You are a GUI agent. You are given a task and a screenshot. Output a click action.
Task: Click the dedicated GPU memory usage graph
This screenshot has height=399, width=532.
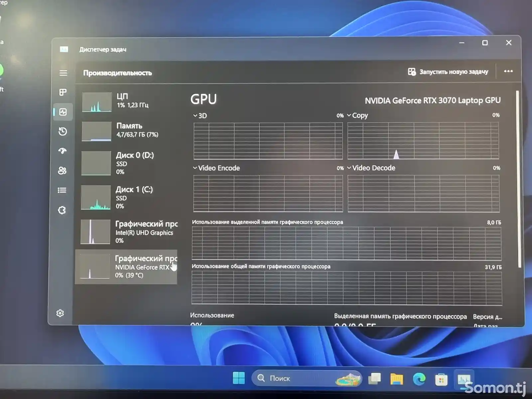click(x=346, y=243)
